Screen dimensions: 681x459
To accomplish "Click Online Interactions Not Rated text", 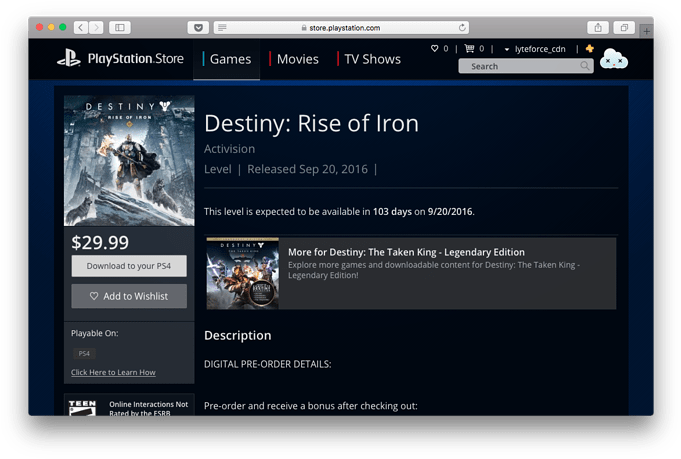I will tap(149, 409).
